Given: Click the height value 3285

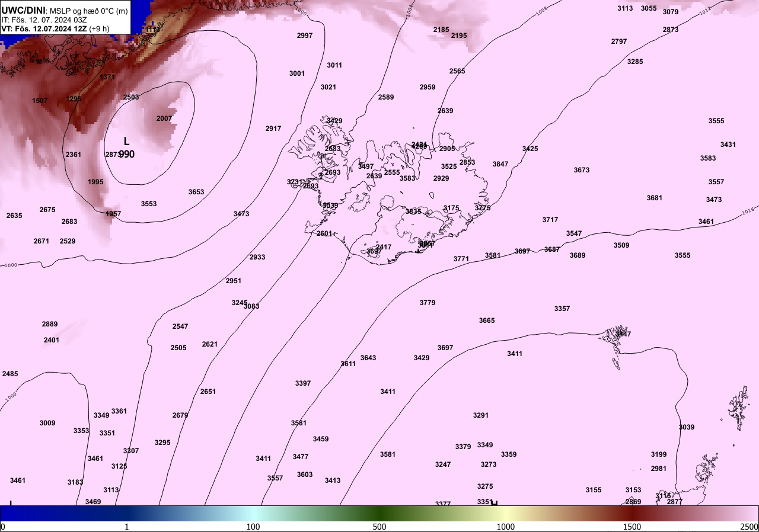Looking at the screenshot, I should 635,62.
